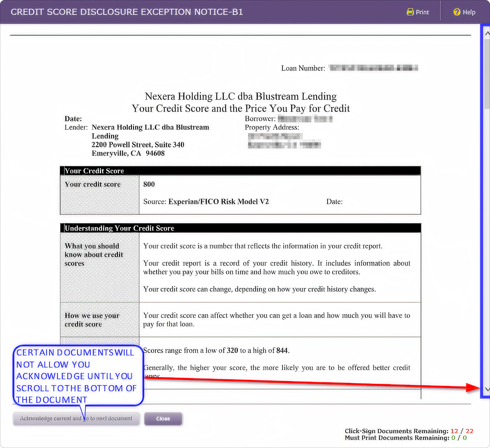
Task: Click the credit score value 800
Action: (x=149, y=184)
